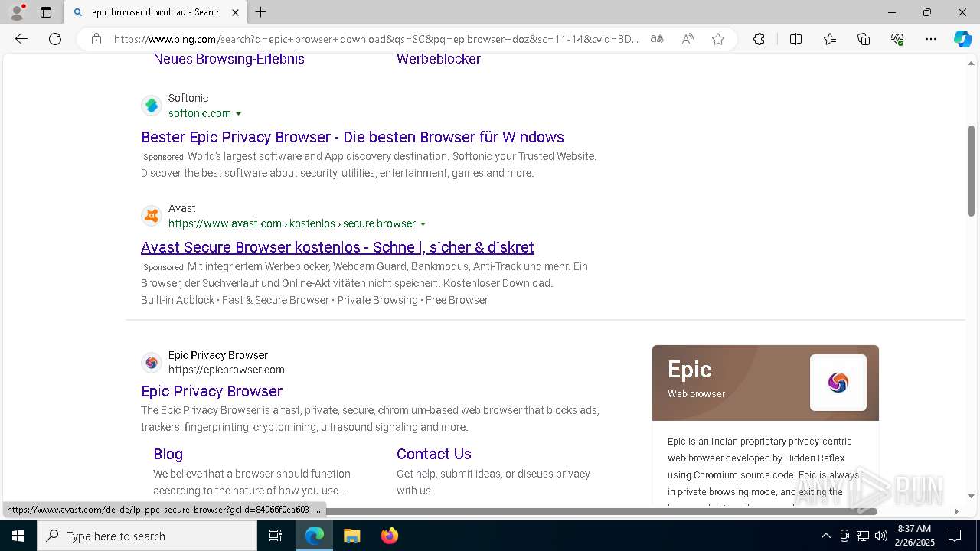Click the scroll up arrow
The height and width of the screenshot is (551, 980).
coord(971,64)
